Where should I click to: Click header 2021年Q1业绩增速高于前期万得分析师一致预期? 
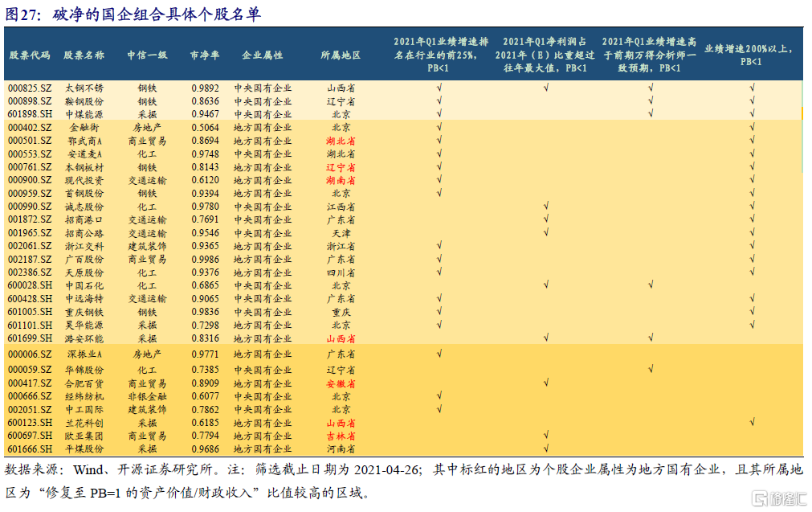coord(649,55)
